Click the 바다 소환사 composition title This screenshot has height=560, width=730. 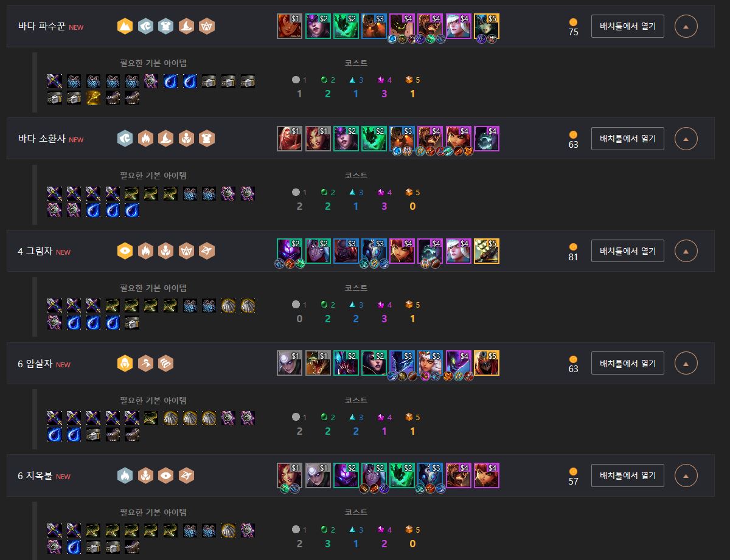tap(42, 139)
